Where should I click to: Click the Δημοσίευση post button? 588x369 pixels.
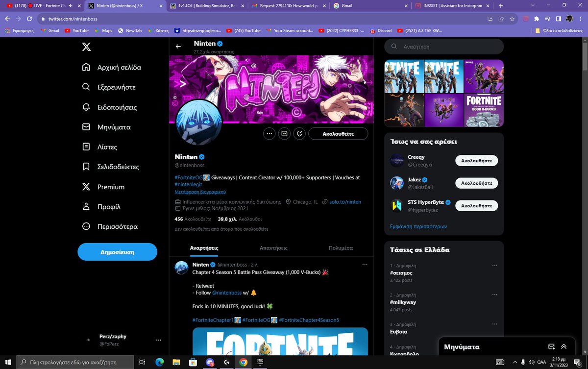pos(117,252)
